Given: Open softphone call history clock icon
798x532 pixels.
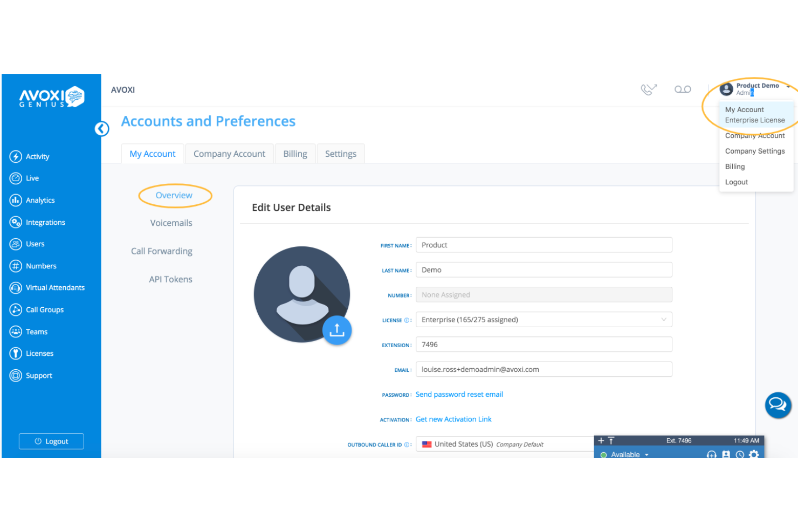Looking at the screenshot, I should coord(740,454).
